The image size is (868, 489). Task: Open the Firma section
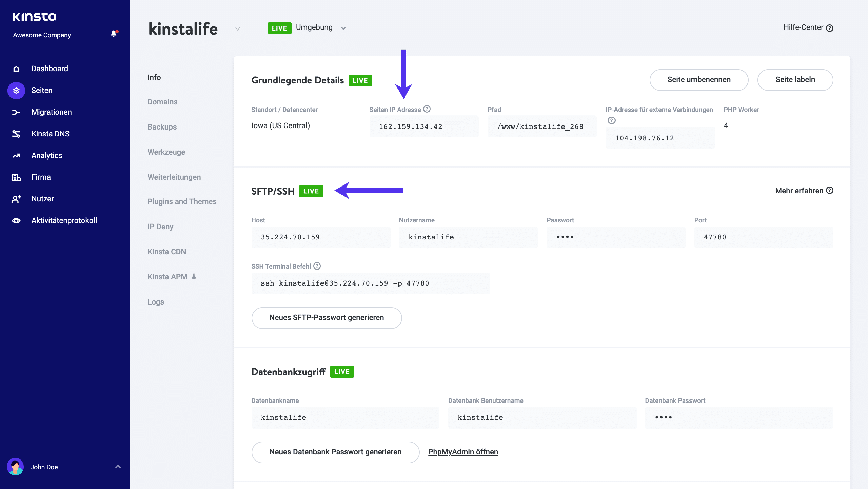tap(41, 177)
